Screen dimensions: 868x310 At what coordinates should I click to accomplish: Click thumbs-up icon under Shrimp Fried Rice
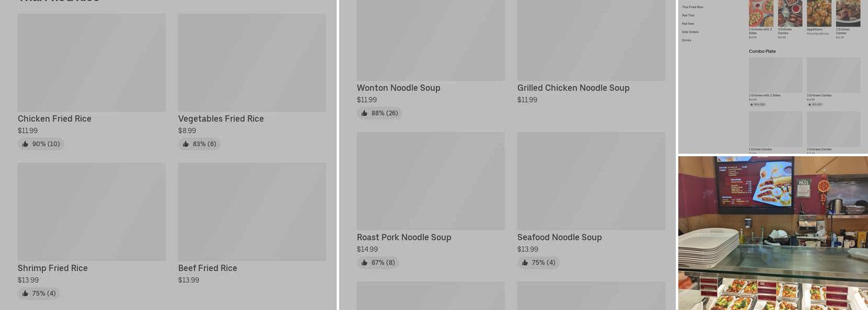click(25, 294)
